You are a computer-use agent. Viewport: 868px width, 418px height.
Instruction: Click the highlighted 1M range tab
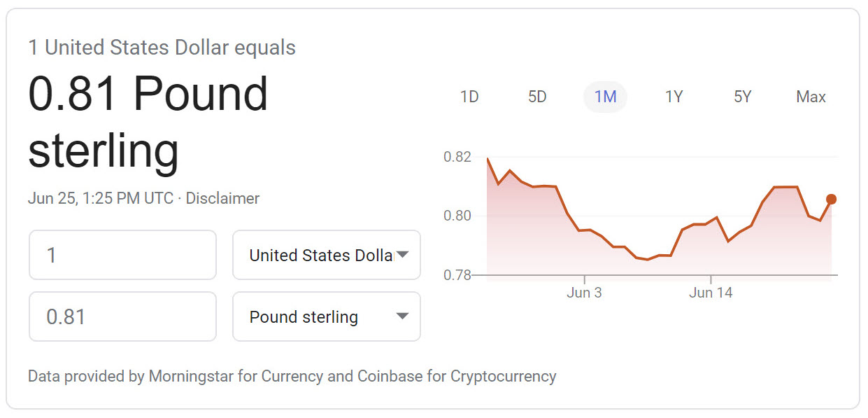[605, 97]
